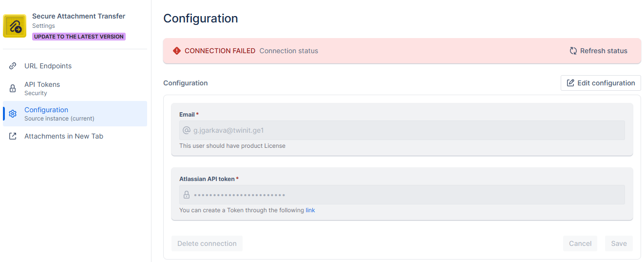Click the external-link icon for Attachments in New Tab
The image size is (644, 262).
click(13, 136)
